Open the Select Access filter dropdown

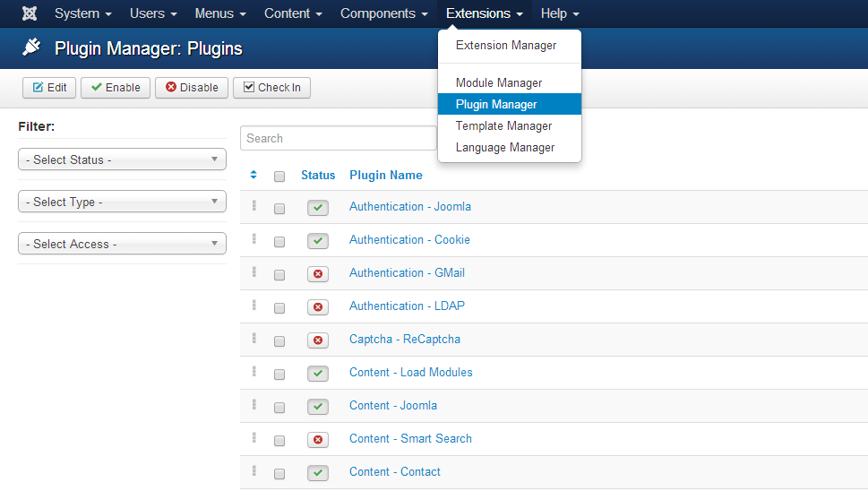123,244
